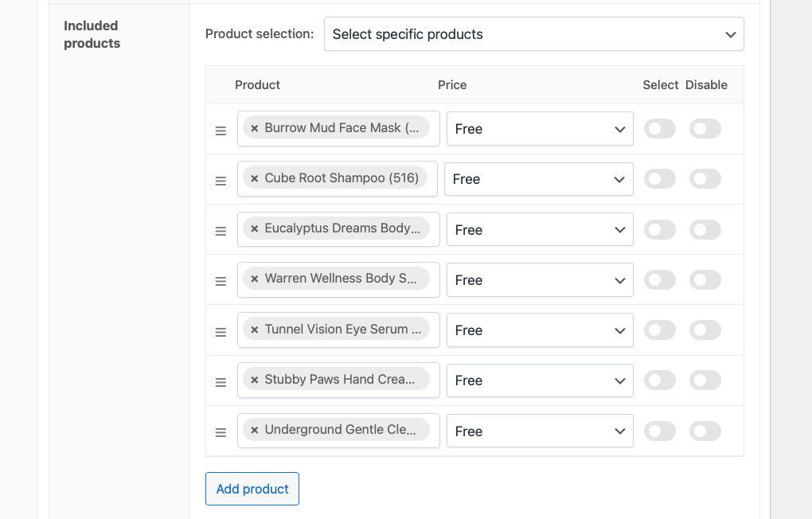
Task: Enable Disable toggle for Burrow Mud Face Mask
Action: 705,128
